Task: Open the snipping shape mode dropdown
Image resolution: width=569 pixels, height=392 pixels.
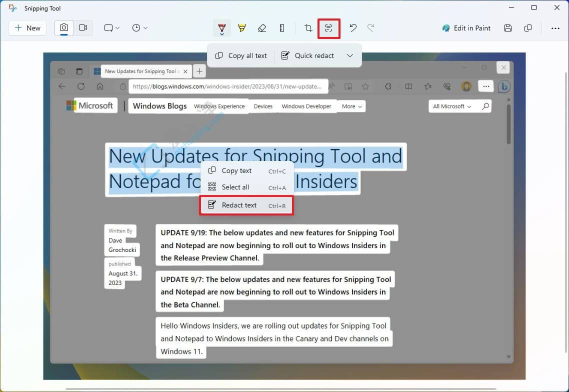Action: coord(112,28)
